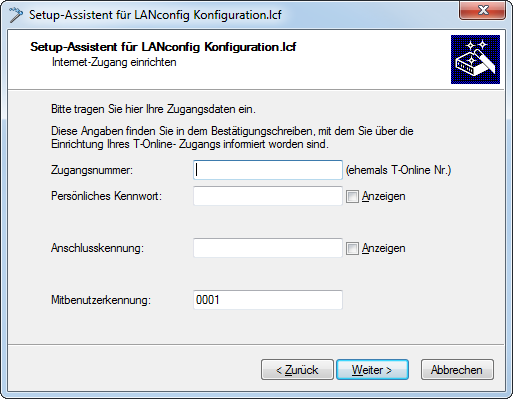Click into the Persönliches Kennwort field

(268, 196)
